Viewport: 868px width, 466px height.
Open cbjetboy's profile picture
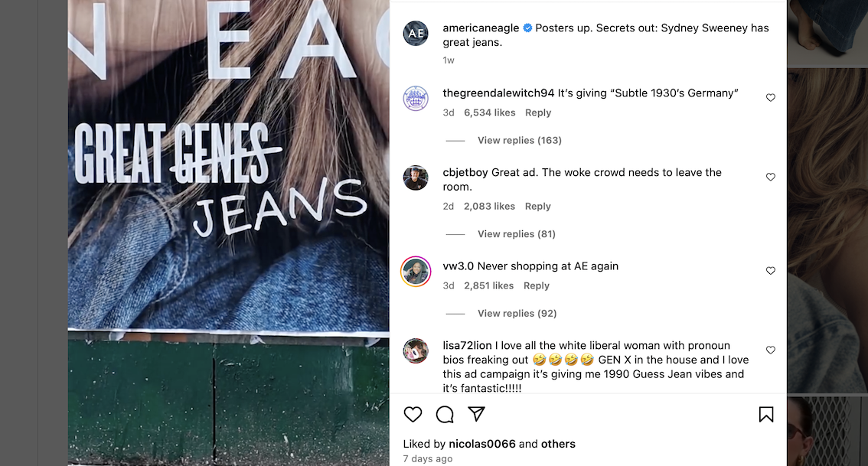[x=416, y=178]
